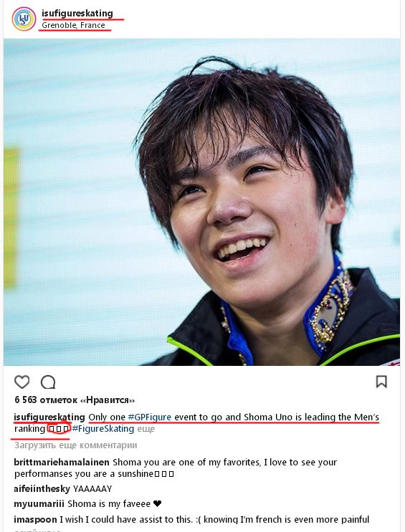Like the post with the heart icon
The height and width of the screenshot is (532, 405).
click(x=22, y=382)
